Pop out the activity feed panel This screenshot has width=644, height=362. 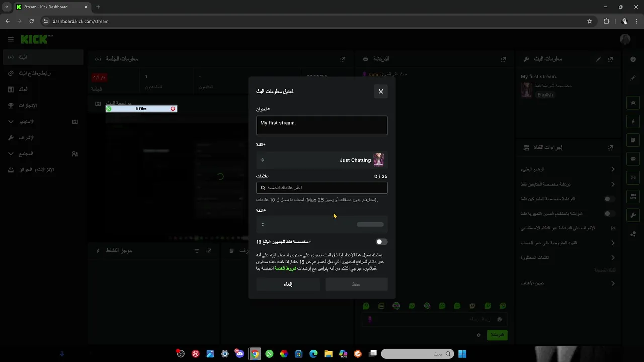point(209,250)
